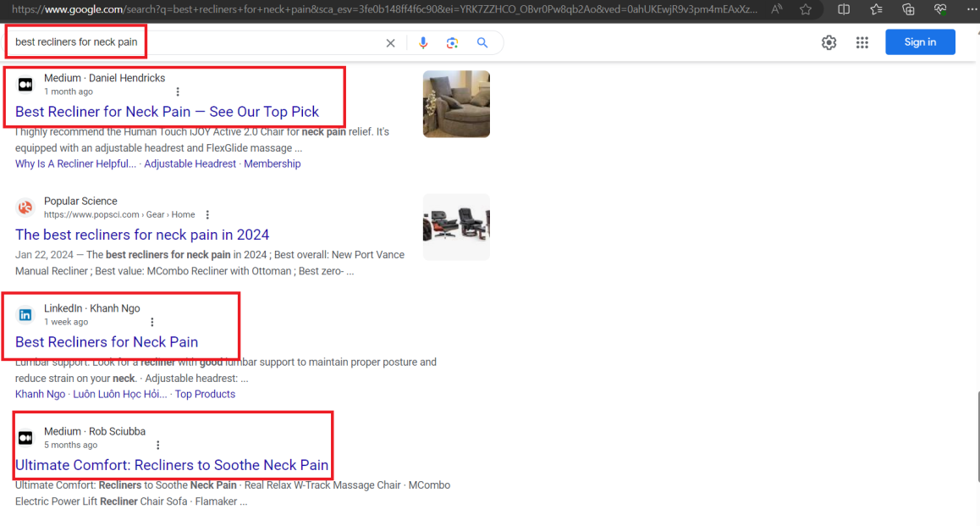The width and height of the screenshot is (980, 526).
Task: Open the Favorites list icon
Action: pos(876,9)
